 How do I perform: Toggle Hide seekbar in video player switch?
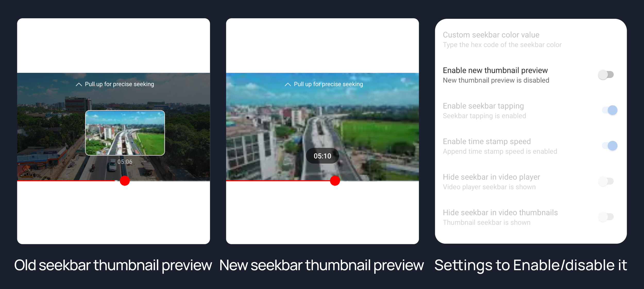click(606, 181)
